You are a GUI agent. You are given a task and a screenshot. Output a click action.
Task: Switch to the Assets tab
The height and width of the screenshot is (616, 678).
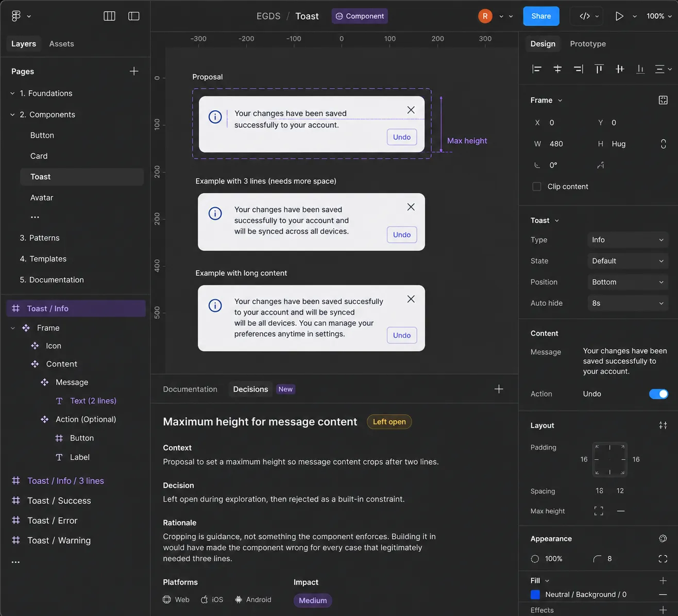tap(61, 44)
